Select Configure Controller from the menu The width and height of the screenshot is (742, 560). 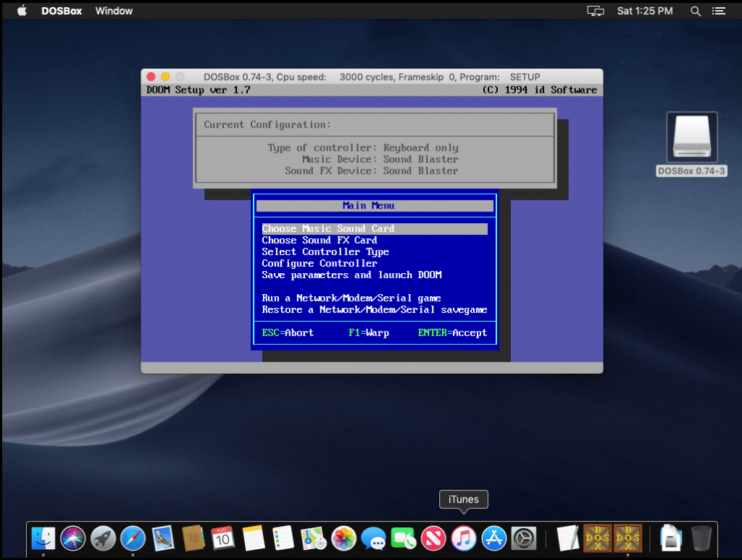319,263
